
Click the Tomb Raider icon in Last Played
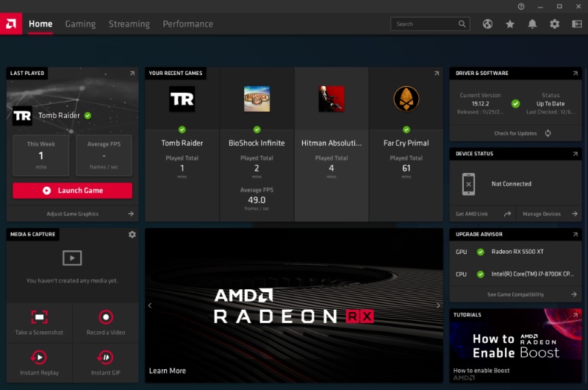[x=22, y=116]
